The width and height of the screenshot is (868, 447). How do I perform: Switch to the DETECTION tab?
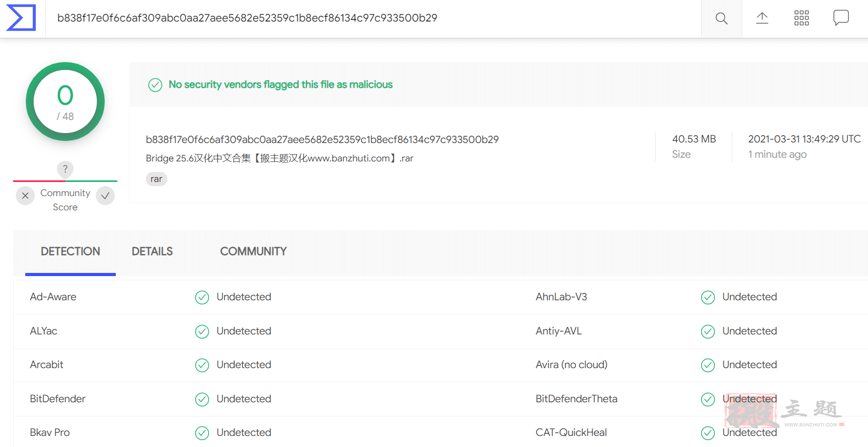(x=71, y=252)
